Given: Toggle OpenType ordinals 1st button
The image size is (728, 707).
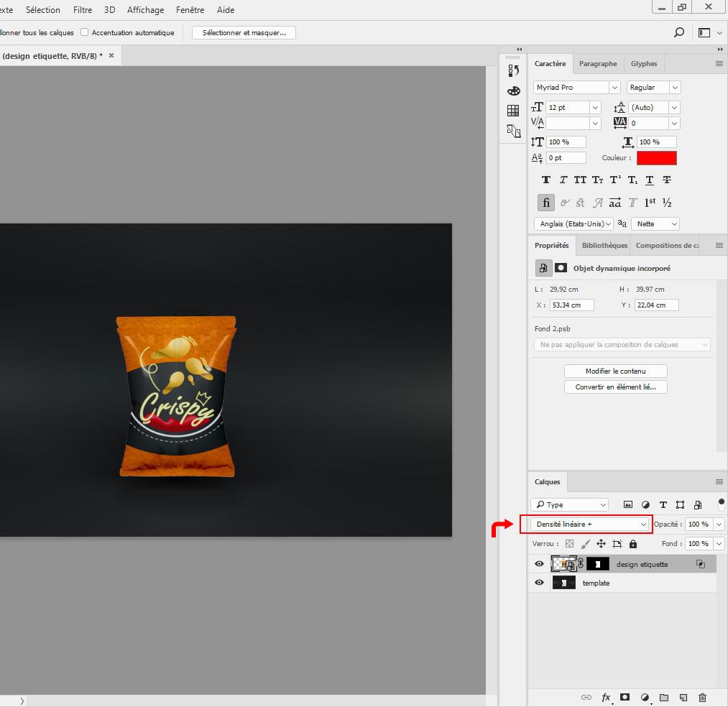Looking at the screenshot, I should coord(650,203).
